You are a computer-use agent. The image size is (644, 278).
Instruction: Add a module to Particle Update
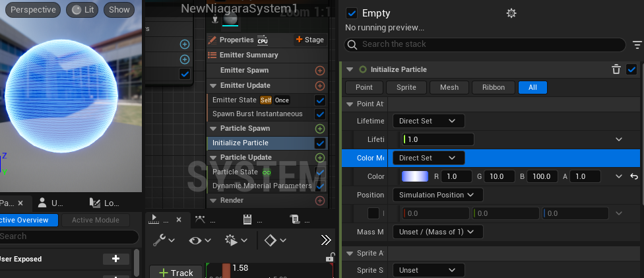(320, 158)
